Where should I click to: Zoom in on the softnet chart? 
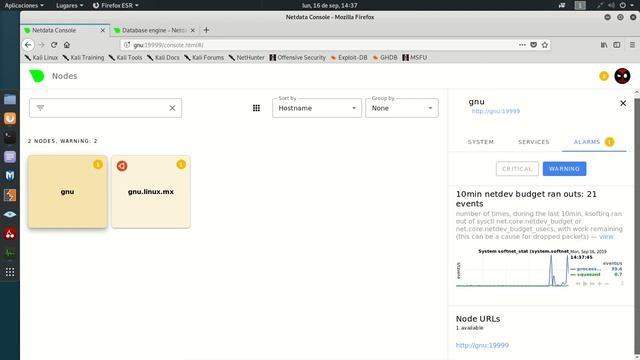click(600, 284)
